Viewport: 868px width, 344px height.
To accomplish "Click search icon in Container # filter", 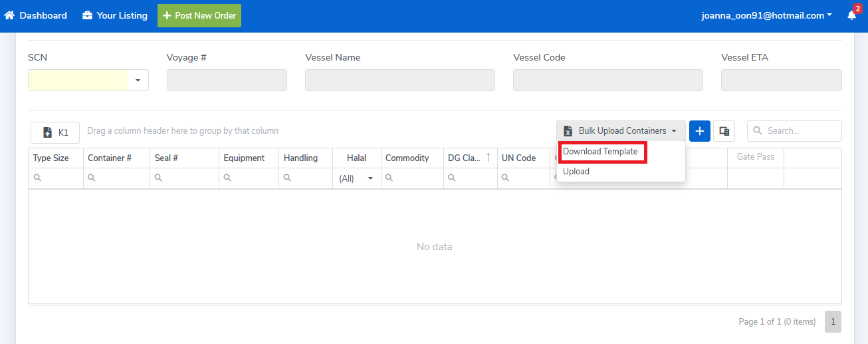I will click(x=92, y=178).
